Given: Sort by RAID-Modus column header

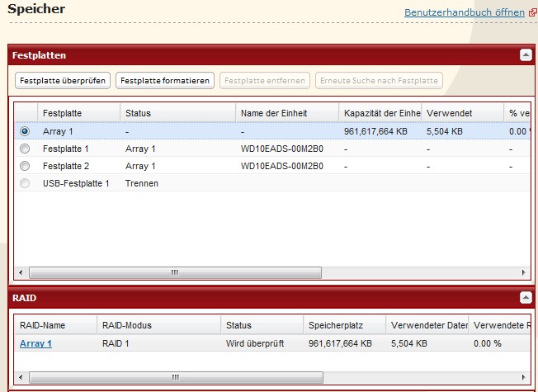Looking at the screenshot, I should click(159, 325).
